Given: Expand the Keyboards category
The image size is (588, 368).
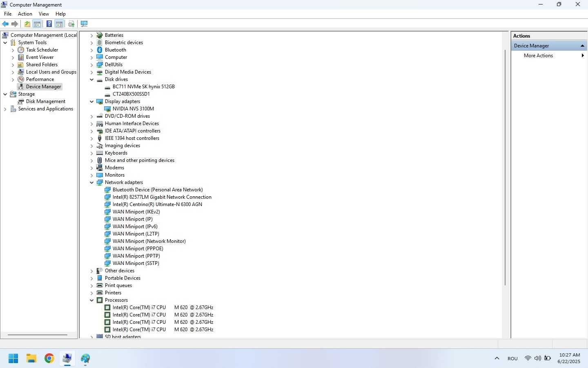Looking at the screenshot, I should click(91, 153).
